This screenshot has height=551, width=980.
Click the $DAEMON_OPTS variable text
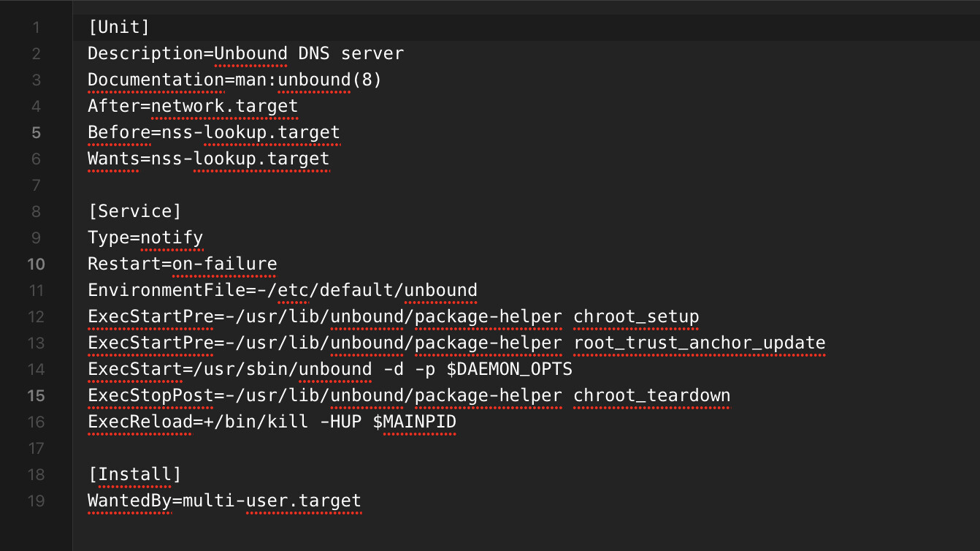click(x=510, y=369)
